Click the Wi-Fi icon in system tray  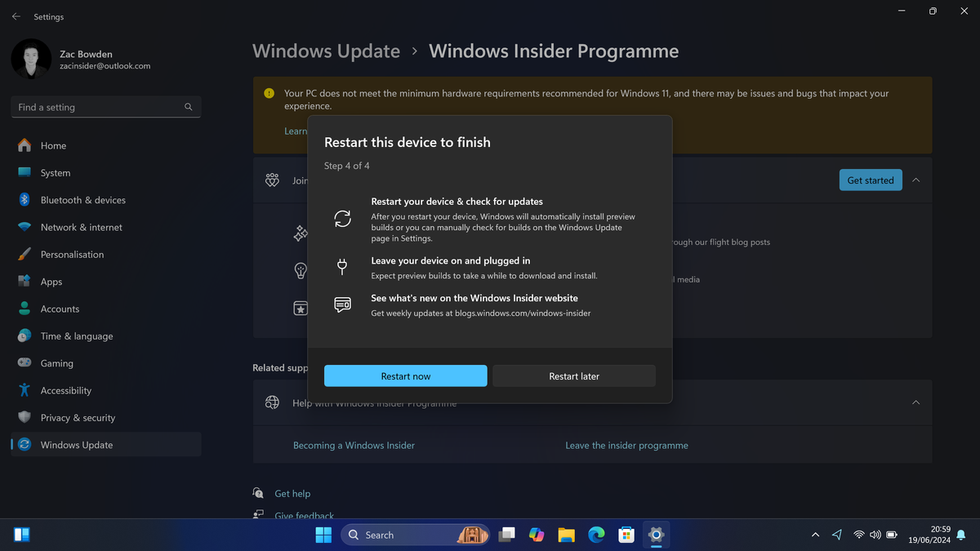pyautogui.click(x=858, y=535)
